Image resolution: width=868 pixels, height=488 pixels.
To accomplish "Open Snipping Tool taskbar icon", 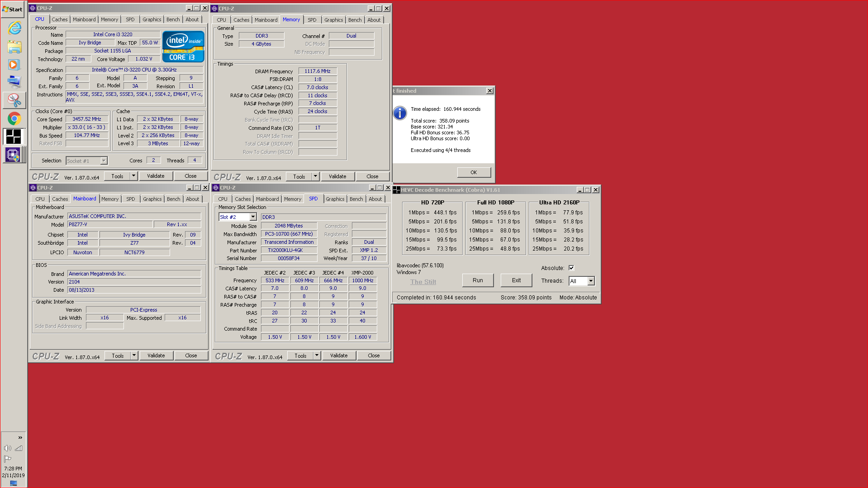I will point(14,100).
